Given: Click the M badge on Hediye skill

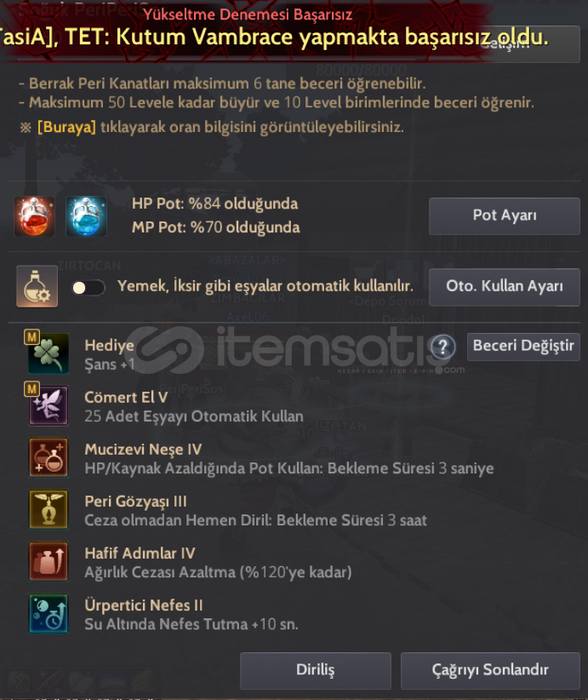Looking at the screenshot, I should pos(31,337).
